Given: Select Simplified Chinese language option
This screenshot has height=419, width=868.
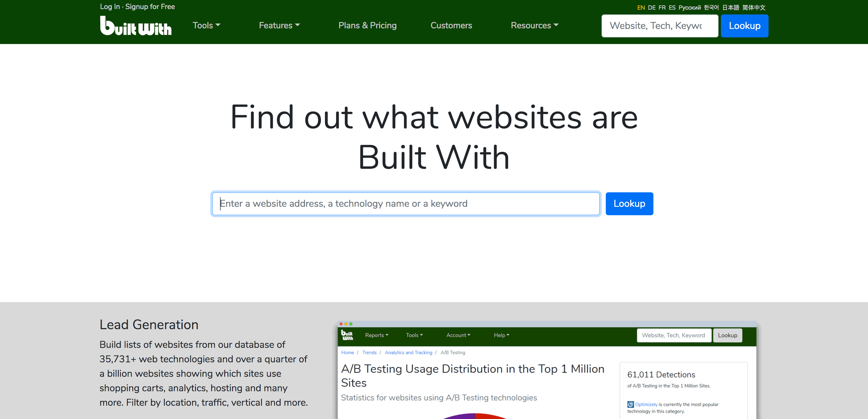Looking at the screenshot, I should tap(753, 8).
